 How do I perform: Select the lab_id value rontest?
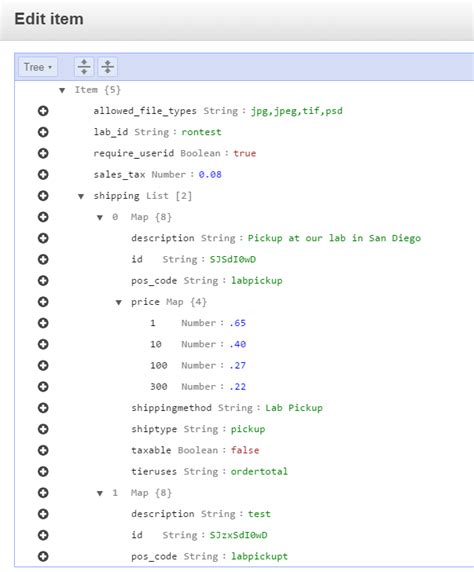click(x=201, y=132)
